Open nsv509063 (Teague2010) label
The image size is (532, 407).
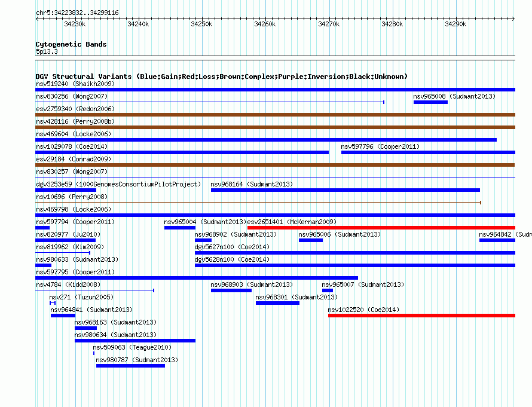tap(132, 347)
